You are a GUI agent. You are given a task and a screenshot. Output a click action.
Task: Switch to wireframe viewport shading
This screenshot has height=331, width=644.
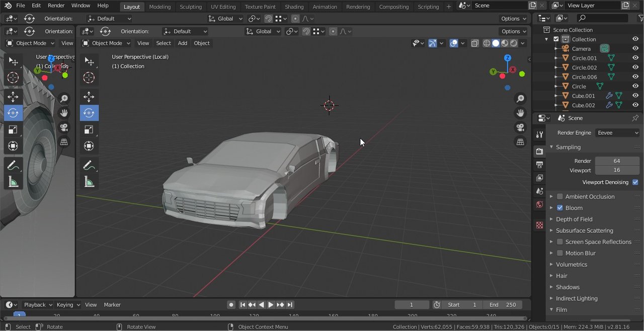pos(487,43)
